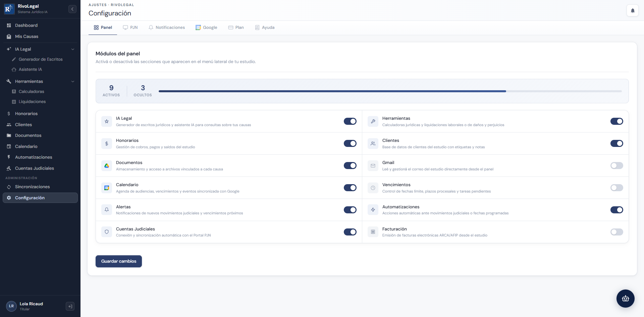Viewport: 644px width, 317px height.
Task: Turn off the Documentos module toggle
Action: pos(350,166)
